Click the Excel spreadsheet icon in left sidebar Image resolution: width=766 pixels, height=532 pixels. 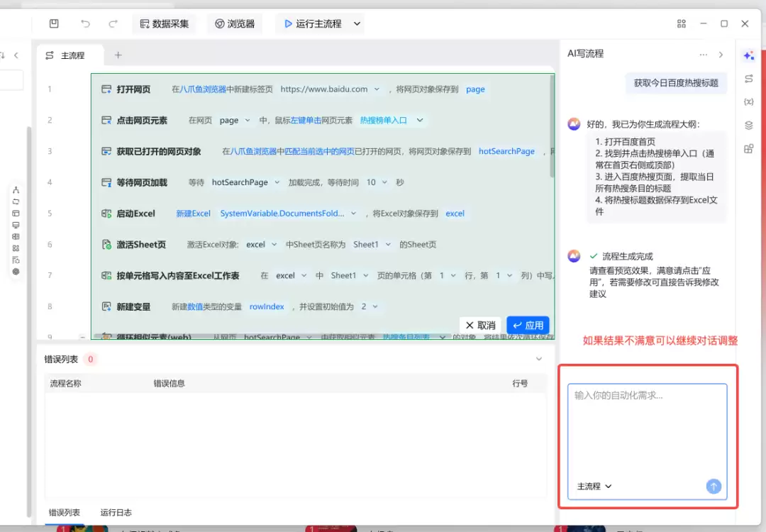pyautogui.click(x=16, y=236)
